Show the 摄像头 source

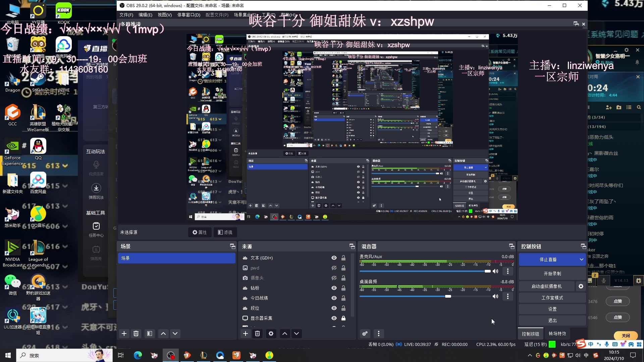[x=334, y=278]
